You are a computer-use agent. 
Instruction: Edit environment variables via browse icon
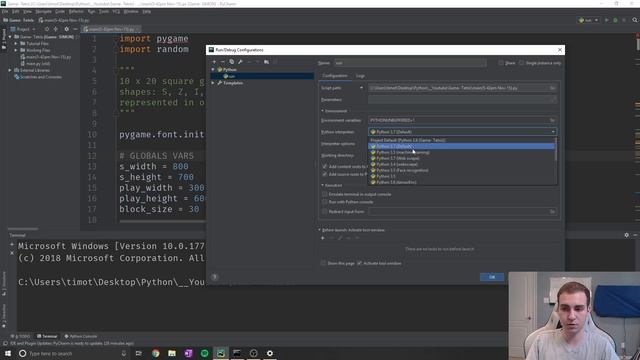pyautogui.click(x=552, y=120)
